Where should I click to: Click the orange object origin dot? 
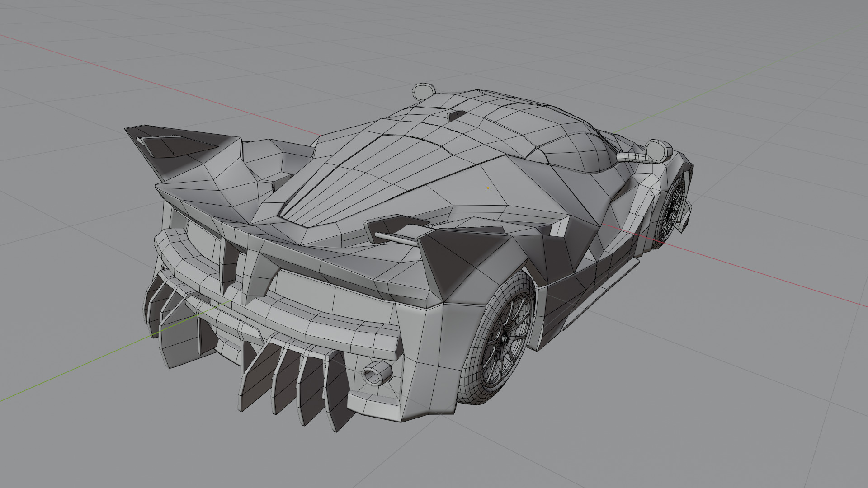click(x=488, y=188)
